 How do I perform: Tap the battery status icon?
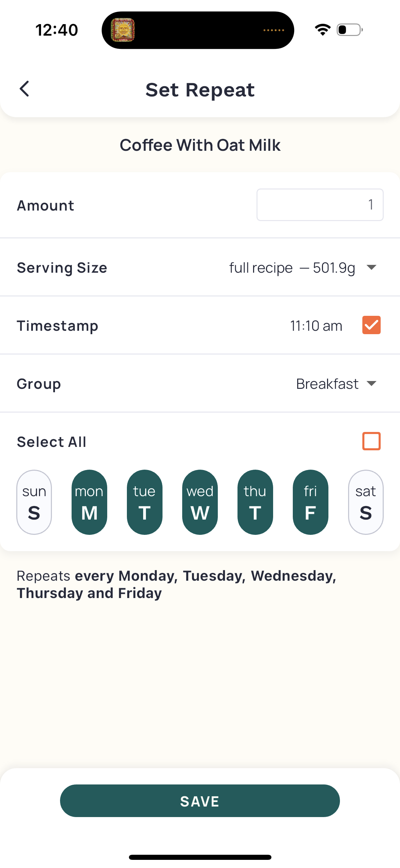click(349, 30)
